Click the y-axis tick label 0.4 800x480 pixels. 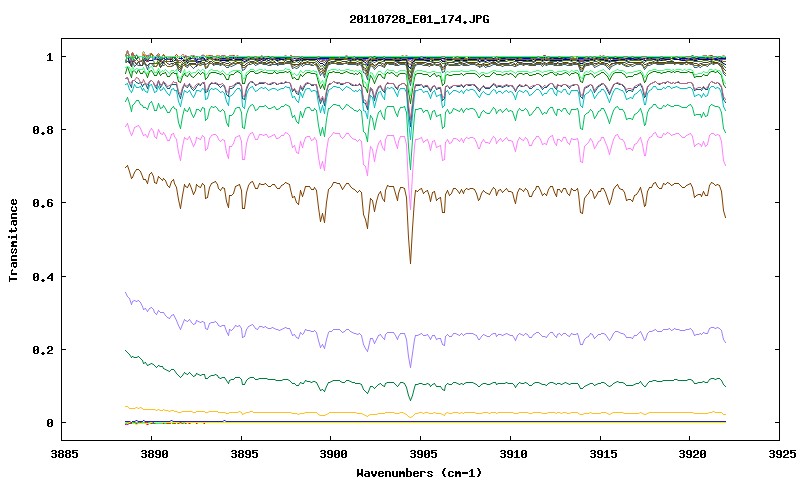click(x=43, y=276)
